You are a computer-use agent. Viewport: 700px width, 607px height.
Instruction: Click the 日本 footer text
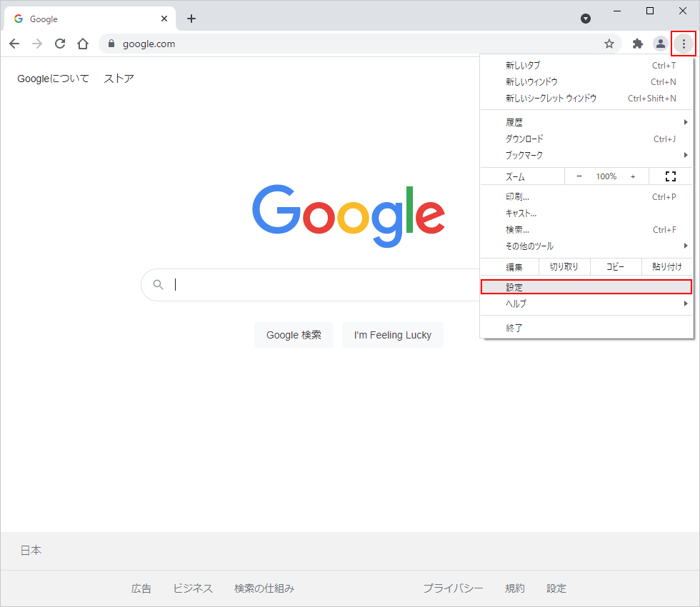(x=31, y=551)
